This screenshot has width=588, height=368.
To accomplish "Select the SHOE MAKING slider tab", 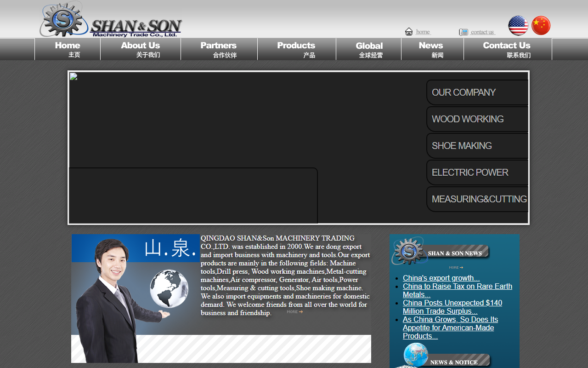I will point(477,146).
